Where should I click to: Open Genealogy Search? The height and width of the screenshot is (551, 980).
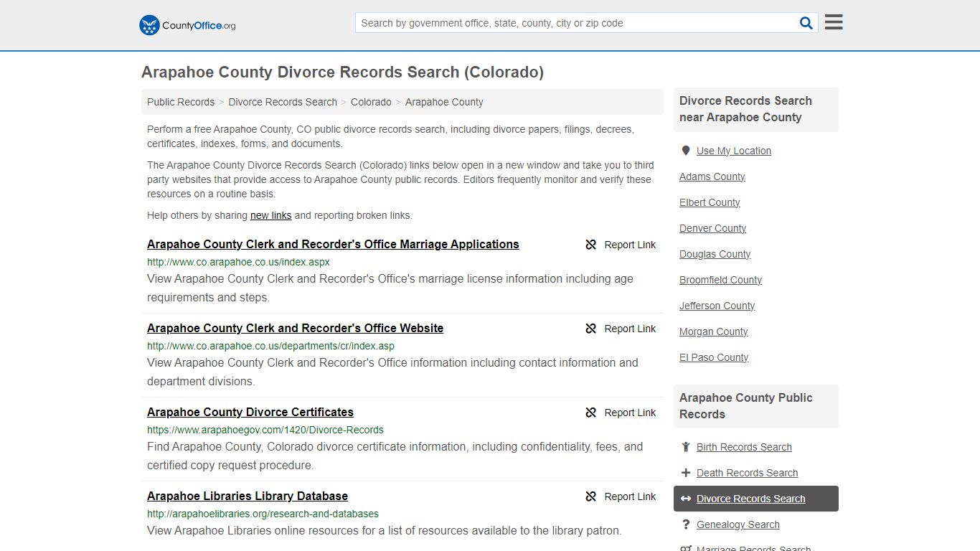738,524
